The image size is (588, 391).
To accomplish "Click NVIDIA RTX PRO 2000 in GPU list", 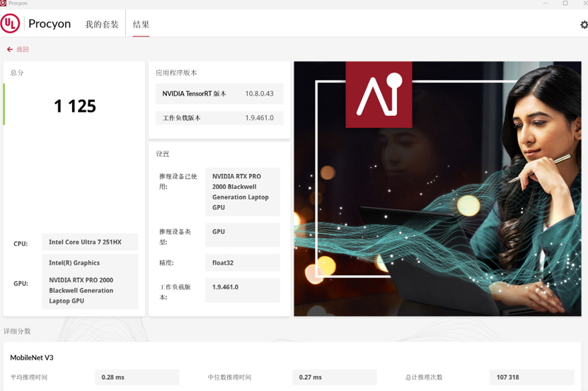I will (x=81, y=290).
